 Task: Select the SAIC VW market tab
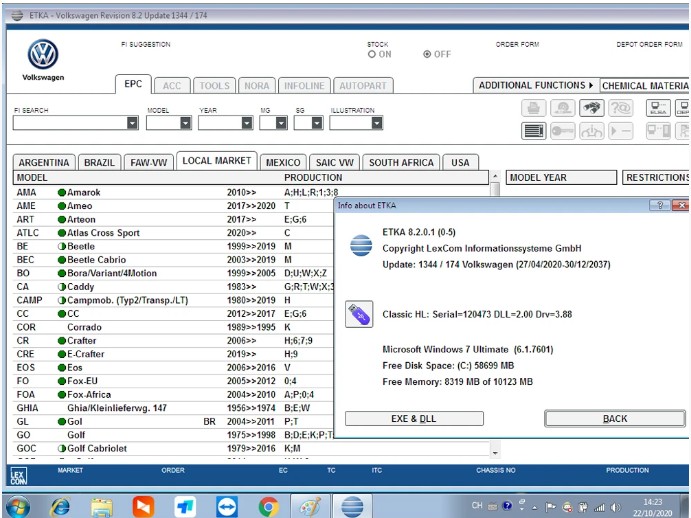(335, 163)
